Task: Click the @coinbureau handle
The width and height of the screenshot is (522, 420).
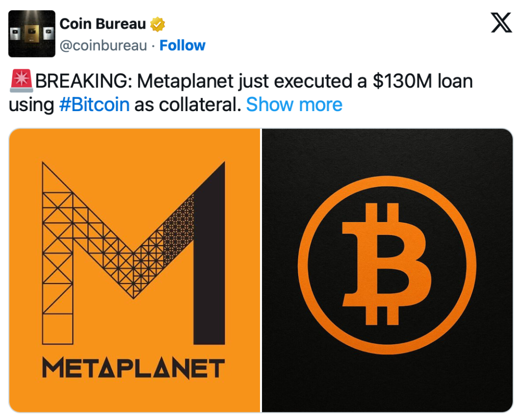Action: click(103, 45)
